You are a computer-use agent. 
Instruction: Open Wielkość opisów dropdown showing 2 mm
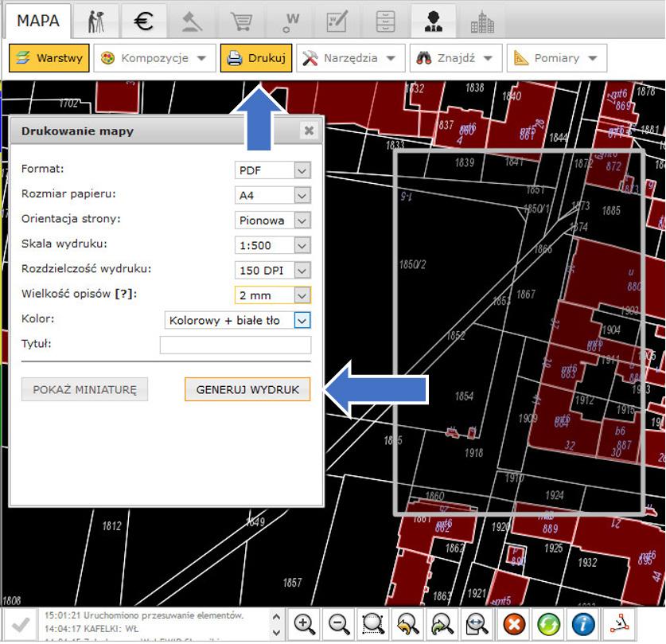tap(273, 295)
